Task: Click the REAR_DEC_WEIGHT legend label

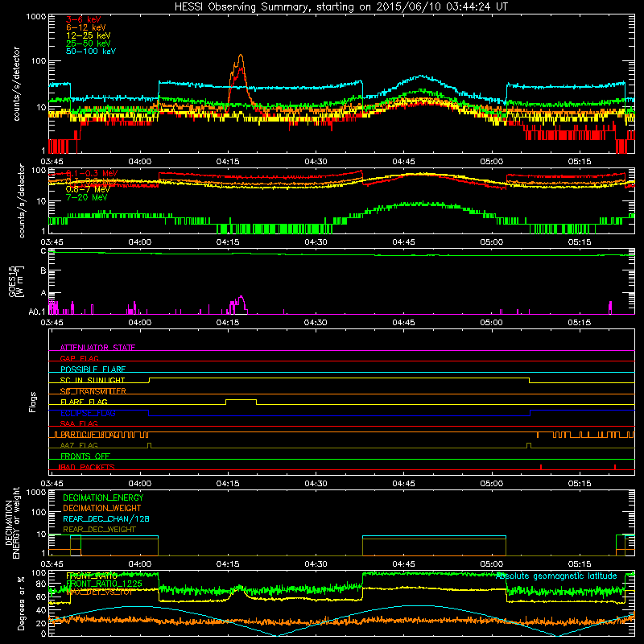Action: [99, 530]
